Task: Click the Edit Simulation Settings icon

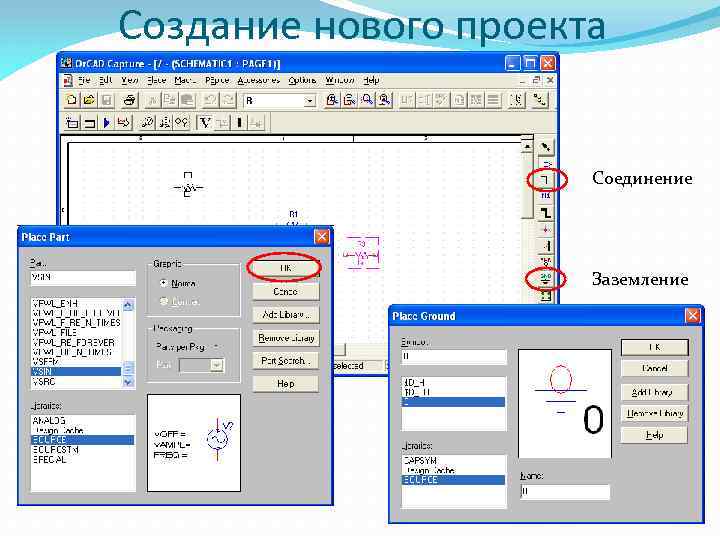Action: pyautogui.click(x=90, y=123)
